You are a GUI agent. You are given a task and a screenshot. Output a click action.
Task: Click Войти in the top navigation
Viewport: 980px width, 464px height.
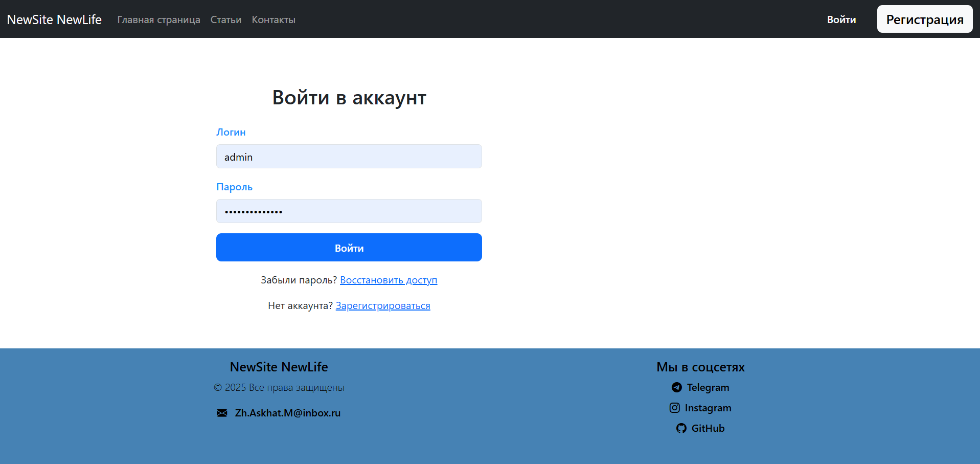click(841, 19)
